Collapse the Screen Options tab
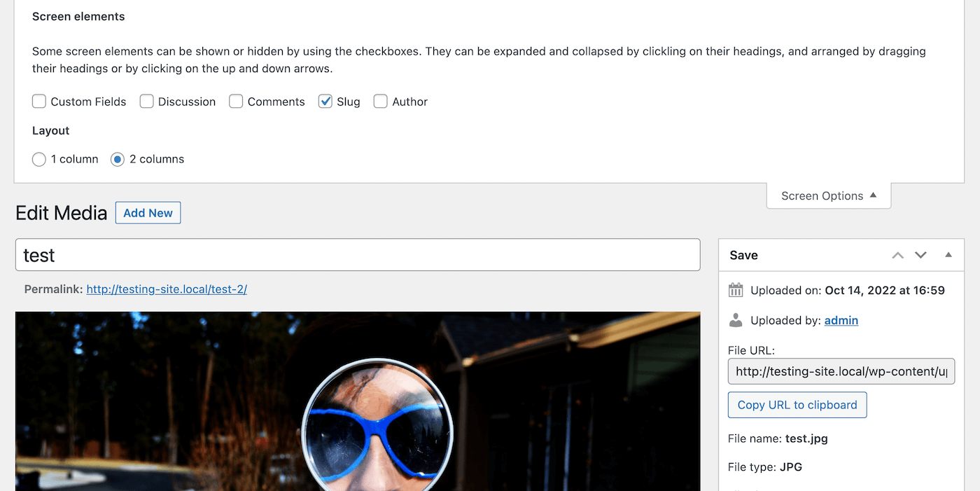Viewport: 980px width, 491px height. pyautogui.click(x=829, y=196)
